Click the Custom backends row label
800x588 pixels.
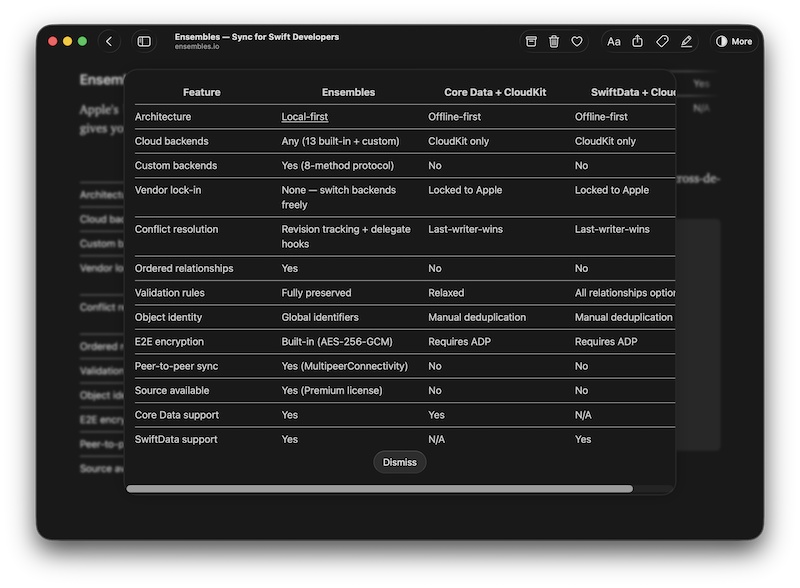click(x=176, y=166)
